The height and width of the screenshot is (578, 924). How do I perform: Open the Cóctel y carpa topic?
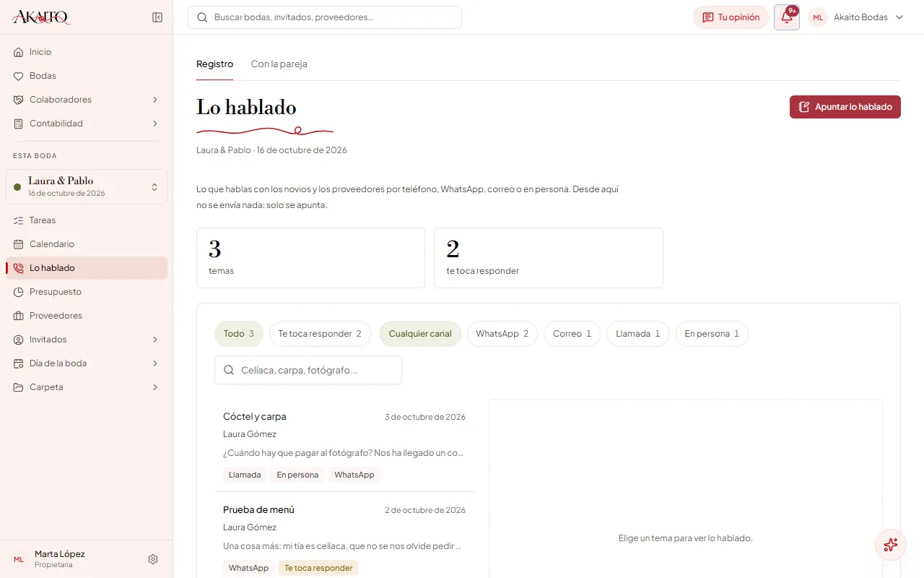(x=344, y=445)
